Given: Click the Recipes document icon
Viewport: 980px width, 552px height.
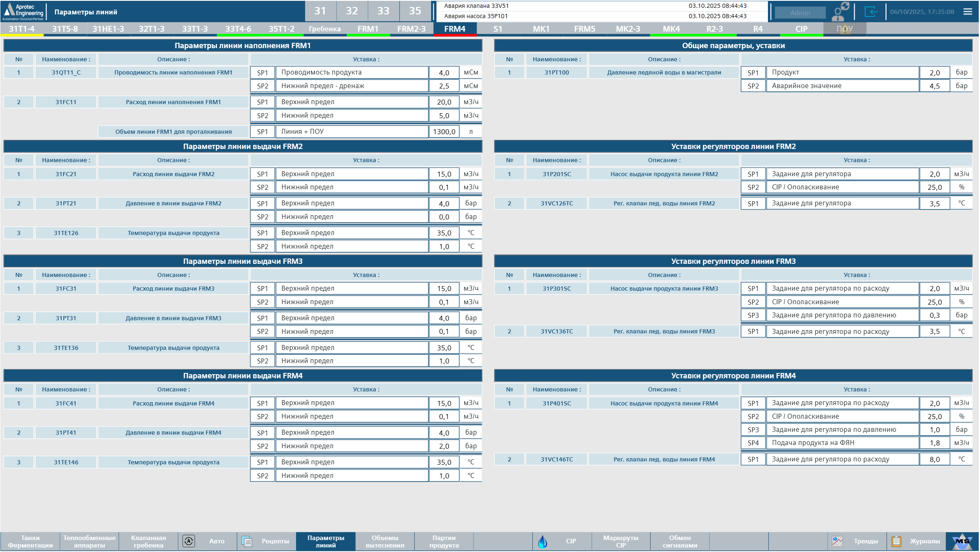Looking at the screenshot, I should click(x=247, y=541).
